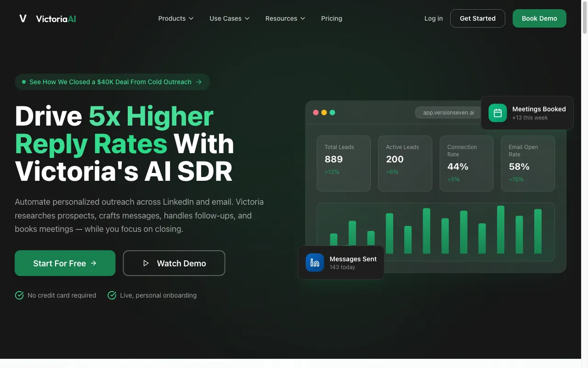Click the Log in link
Viewport: 588px width, 368px height.
coord(434,18)
